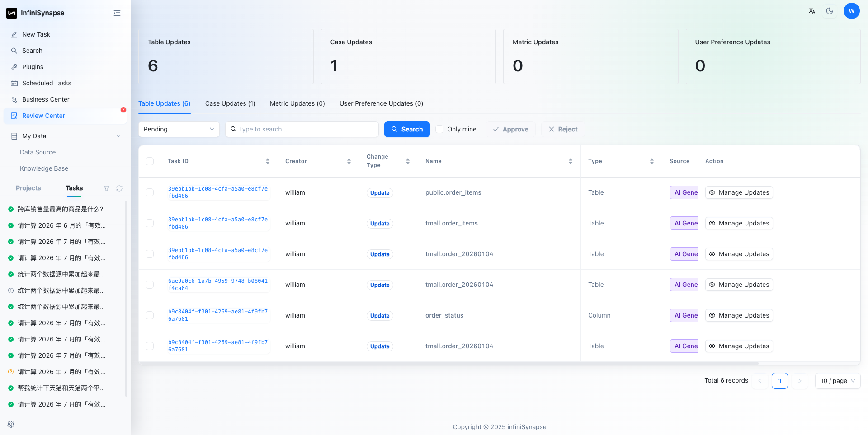868x435 pixels.
Task: Switch to the Metric Updates (0) tab
Action: [297, 103]
